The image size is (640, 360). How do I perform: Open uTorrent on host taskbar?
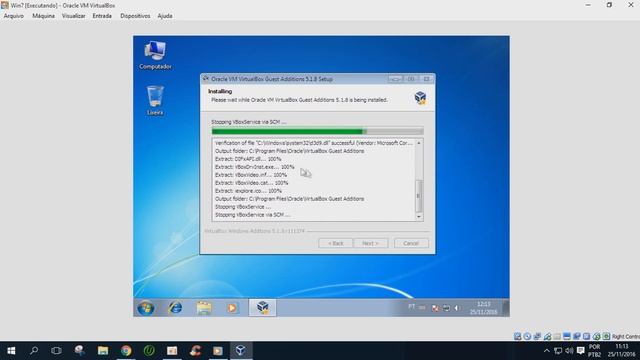tap(149, 351)
